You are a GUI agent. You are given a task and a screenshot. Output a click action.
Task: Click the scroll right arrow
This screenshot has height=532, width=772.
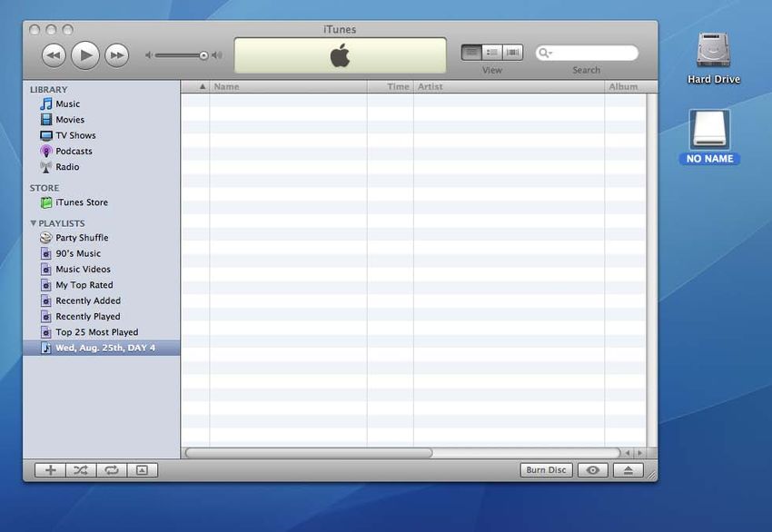click(x=640, y=453)
